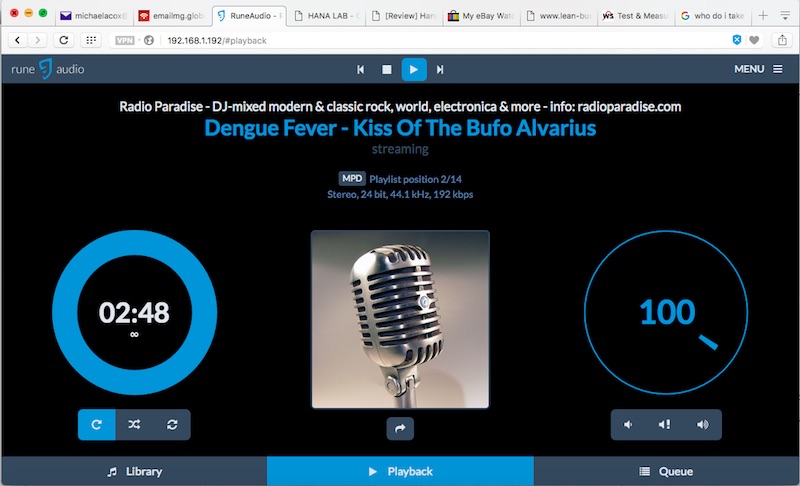Click the 02:48 elapsed time
The width and height of the screenshot is (800, 486).
tap(134, 313)
